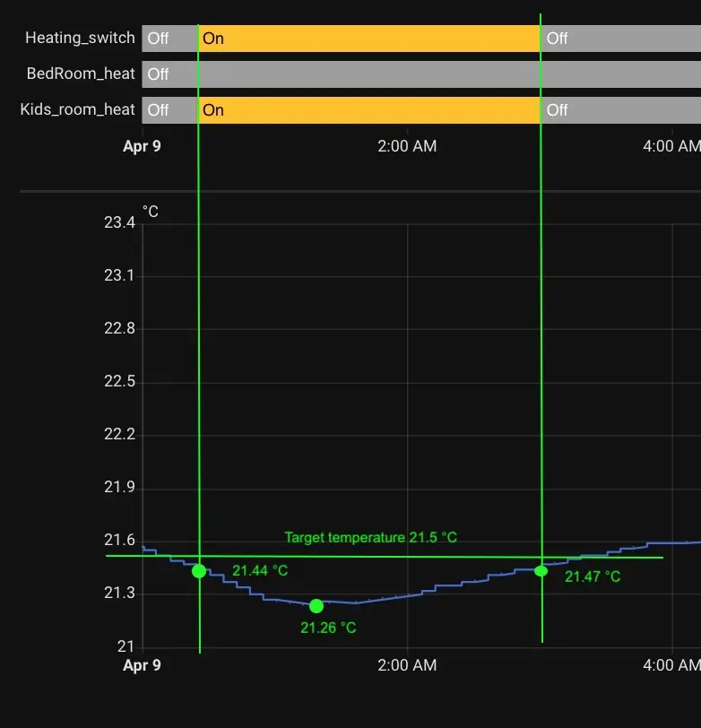Click the Heating_switch row label
Screen dimensions: 701x728
point(80,38)
